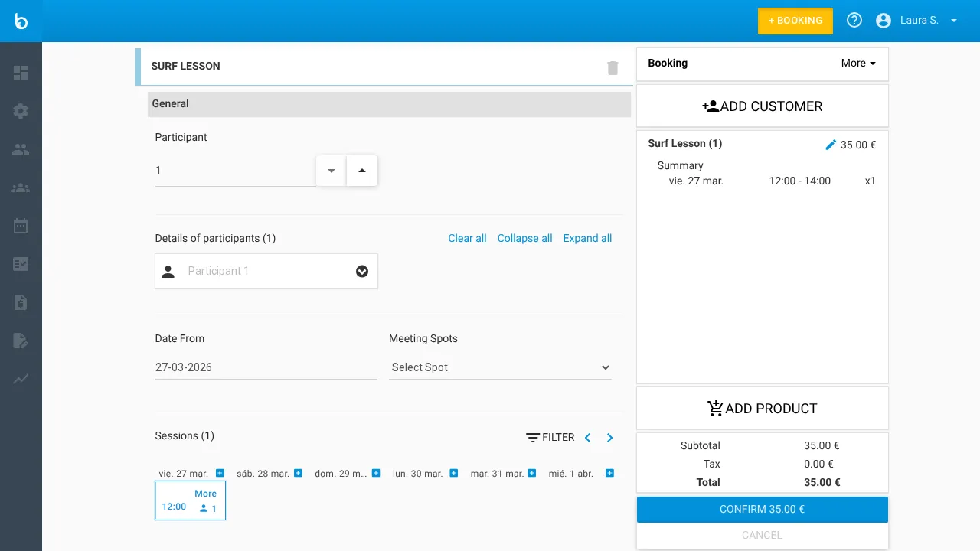Image resolution: width=980 pixels, height=551 pixels.
Task: Expand Participant 1 details
Action: click(x=362, y=272)
